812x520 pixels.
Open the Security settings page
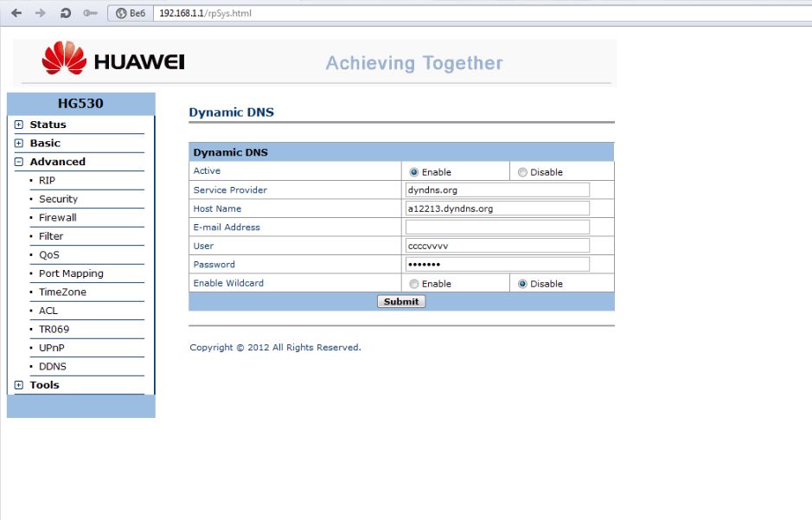pos(58,199)
